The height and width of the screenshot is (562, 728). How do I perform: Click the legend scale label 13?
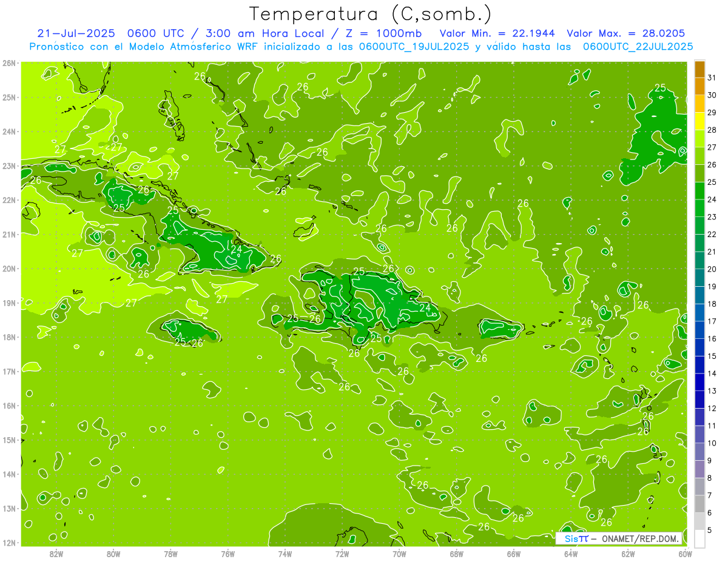pyautogui.click(x=712, y=391)
